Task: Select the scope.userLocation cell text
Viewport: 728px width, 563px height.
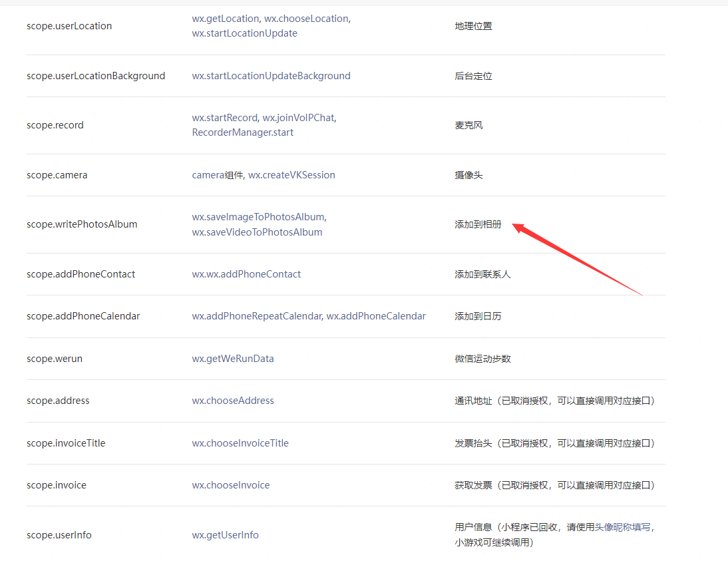Action: (x=69, y=26)
